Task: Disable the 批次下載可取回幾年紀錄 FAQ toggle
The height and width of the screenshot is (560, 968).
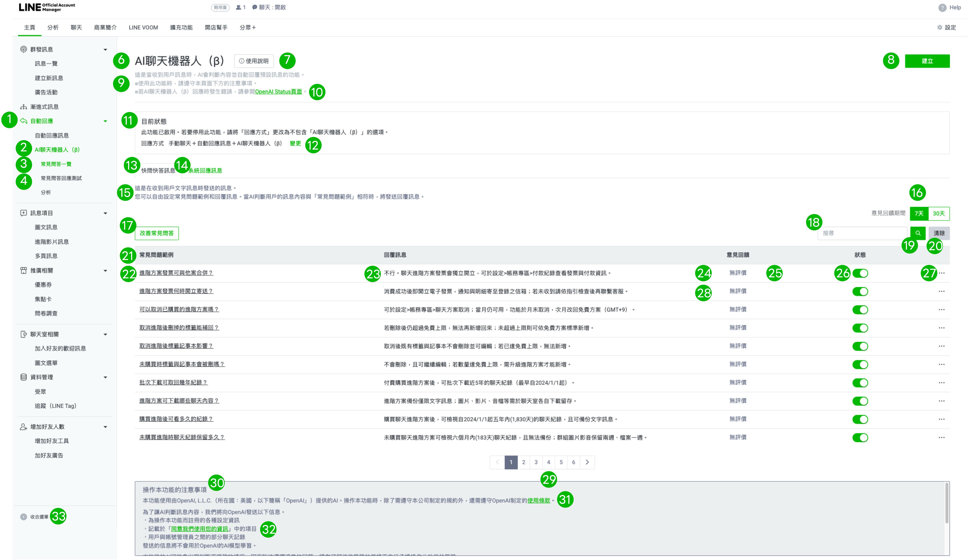Action: point(860,383)
